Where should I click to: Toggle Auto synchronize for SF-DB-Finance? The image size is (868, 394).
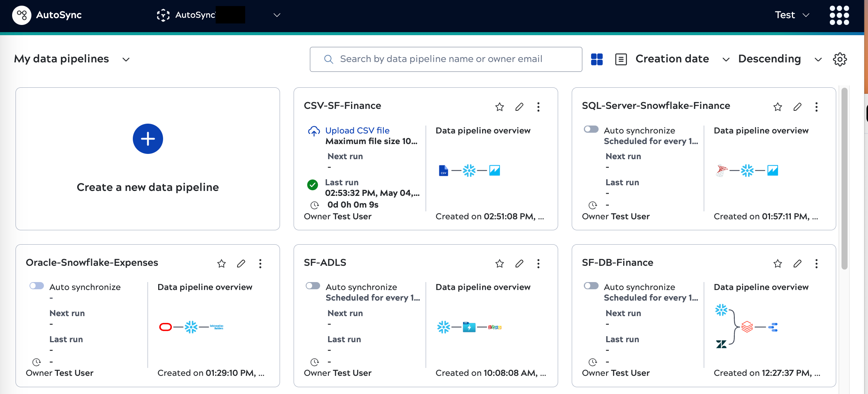point(590,285)
